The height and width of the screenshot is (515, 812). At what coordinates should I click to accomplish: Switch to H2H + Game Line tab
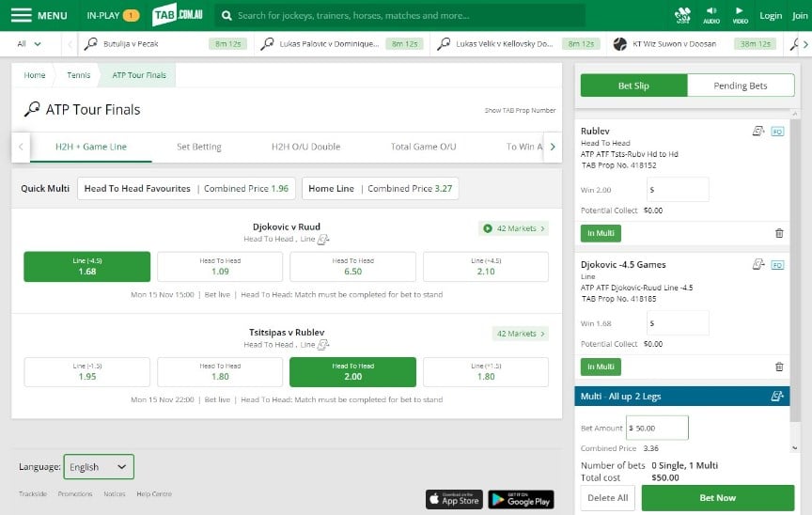click(x=91, y=147)
